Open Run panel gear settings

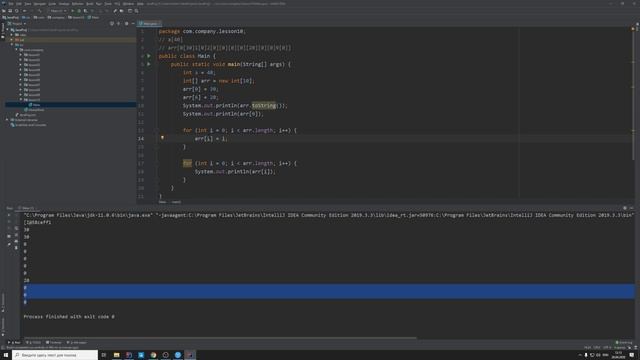pos(624,208)
